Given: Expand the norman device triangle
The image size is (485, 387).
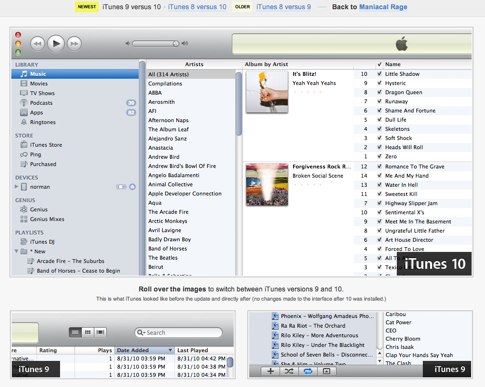Looking at the screenshot, I should click(x=16, y=187).
